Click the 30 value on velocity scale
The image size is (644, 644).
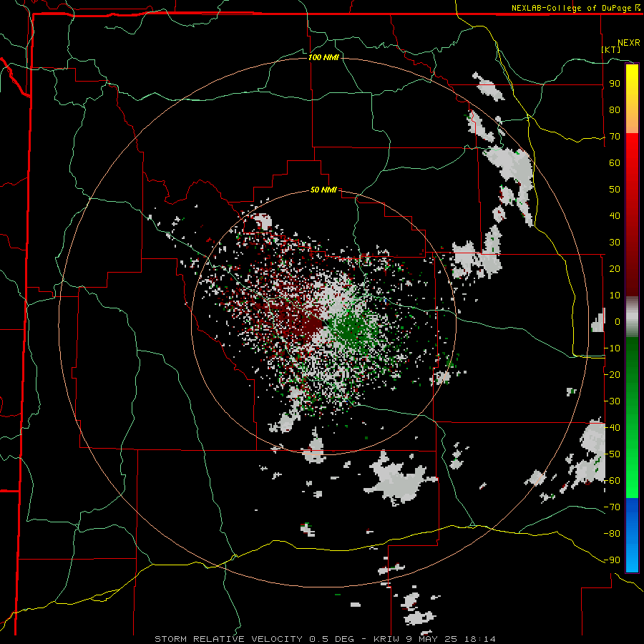pos(615,243)
